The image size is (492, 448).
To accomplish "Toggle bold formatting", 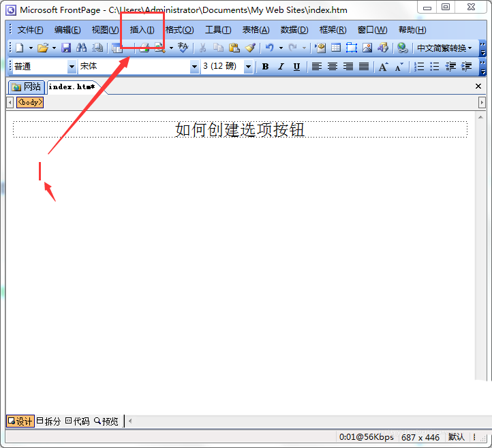I will click(x=266, y=67).
